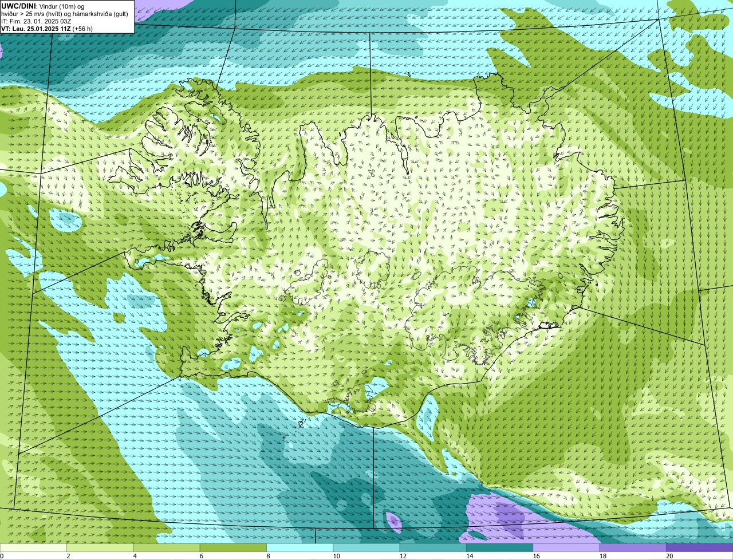Click the legend scale label '18'
Screen dimensions: 733x560
602,556
